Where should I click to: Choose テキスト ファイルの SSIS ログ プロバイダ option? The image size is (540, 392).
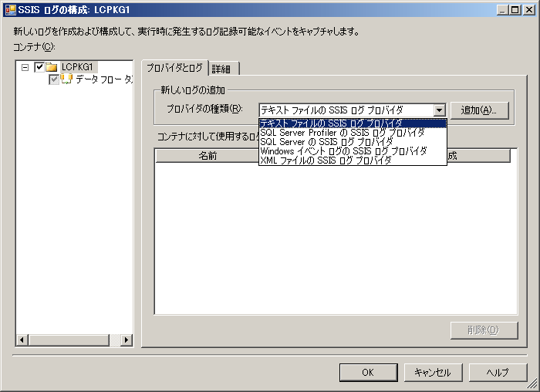pyautogui.click(x=353, y=123)
